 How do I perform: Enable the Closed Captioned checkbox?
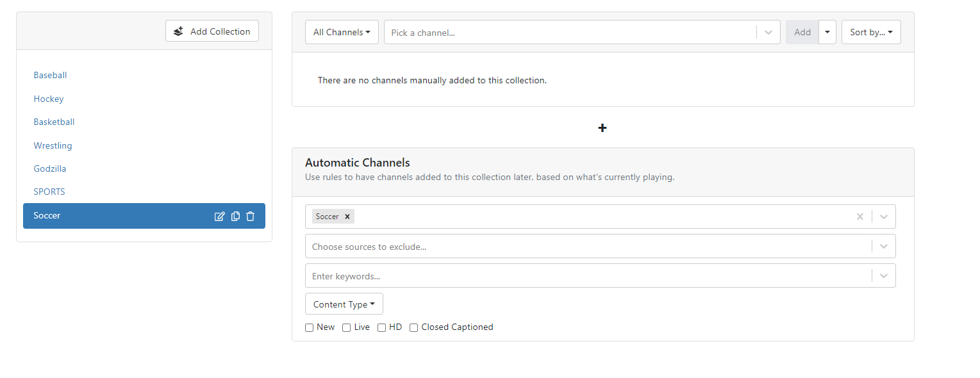(x=414, y=327)
